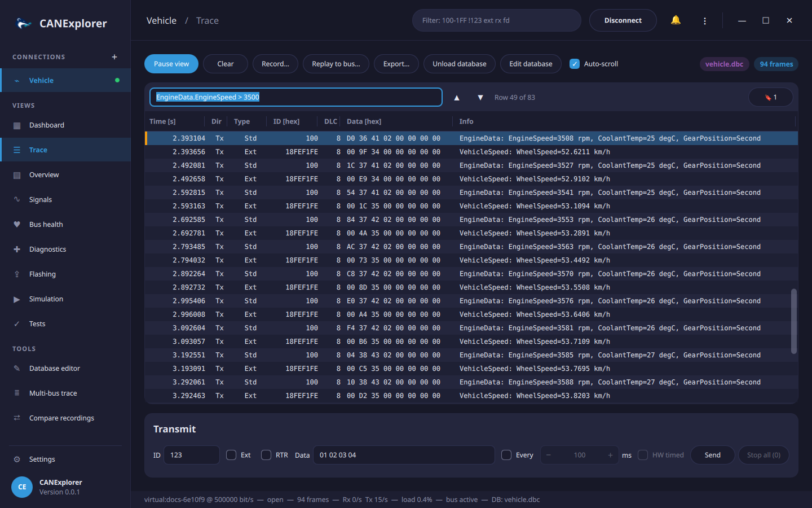812x508 pixels.
Task: Click the CANExplorer logo icon
Action: [24, 23]
